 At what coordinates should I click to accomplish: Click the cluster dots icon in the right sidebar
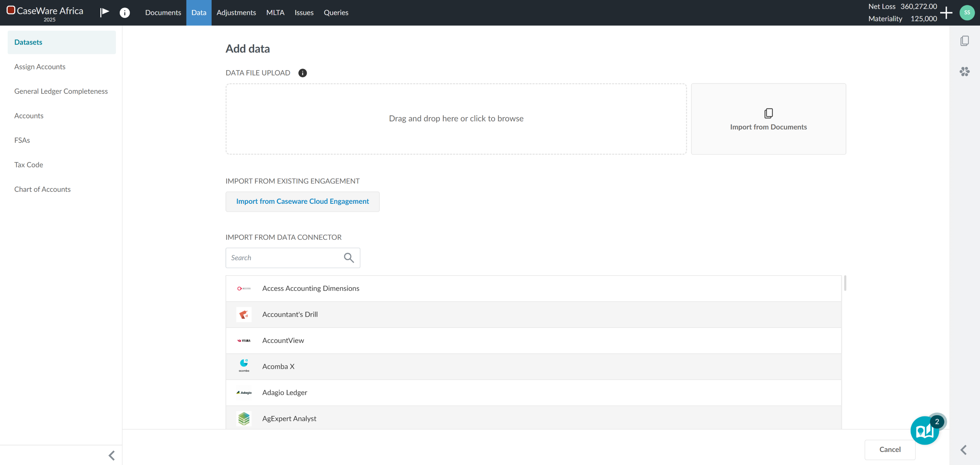pyautogui.click(x=964, y=72)
